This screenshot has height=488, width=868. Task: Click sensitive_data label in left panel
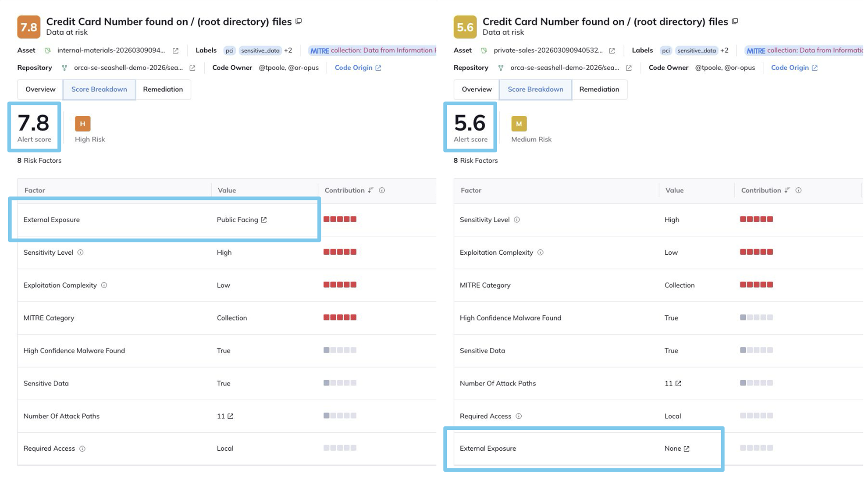[260, 50]
